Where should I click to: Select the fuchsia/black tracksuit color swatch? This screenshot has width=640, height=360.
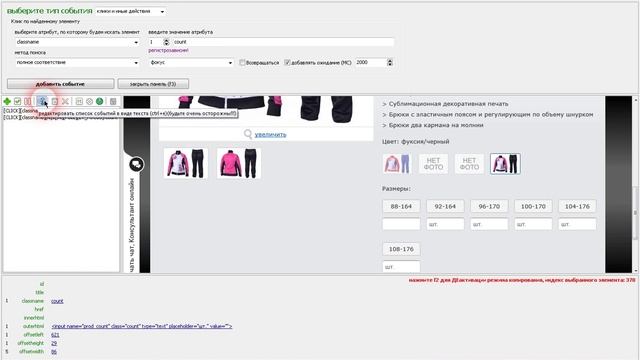pos(505,164)
